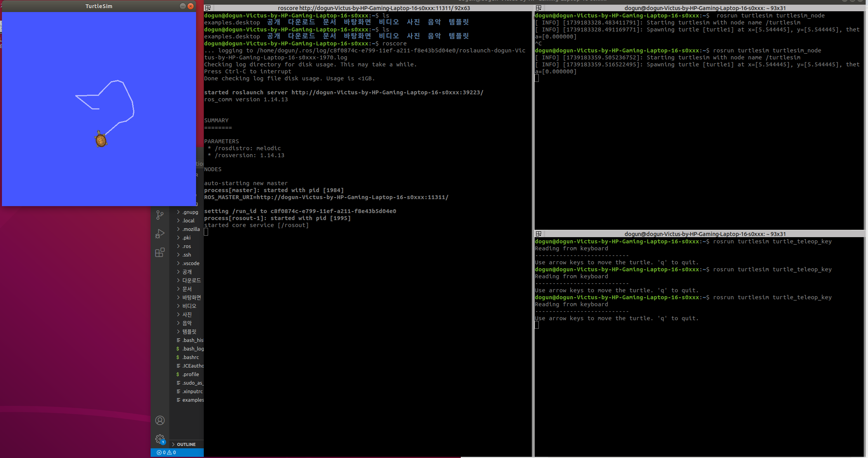
Task: Expand the OUTLINE section
Action: point(186,444)
